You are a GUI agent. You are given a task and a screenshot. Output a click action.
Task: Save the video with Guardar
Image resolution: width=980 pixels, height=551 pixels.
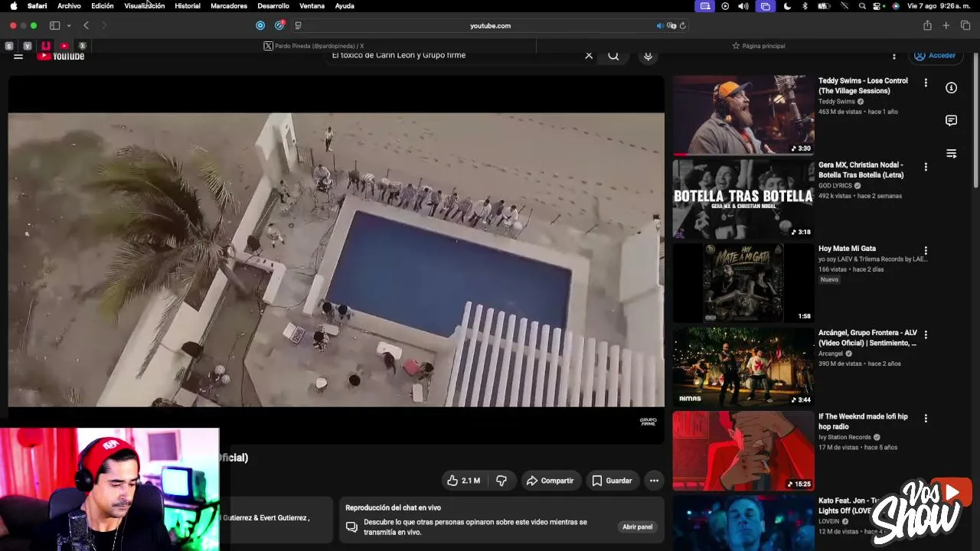tap(612, 481)
